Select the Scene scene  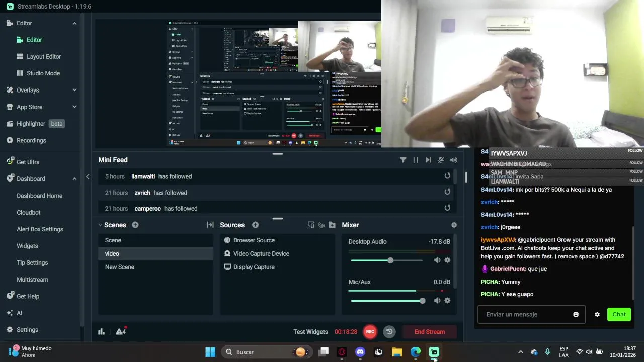coord(156,240)
